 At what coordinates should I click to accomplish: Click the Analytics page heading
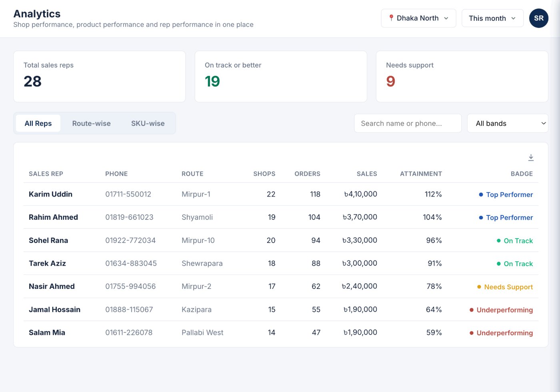click(37, 14)
